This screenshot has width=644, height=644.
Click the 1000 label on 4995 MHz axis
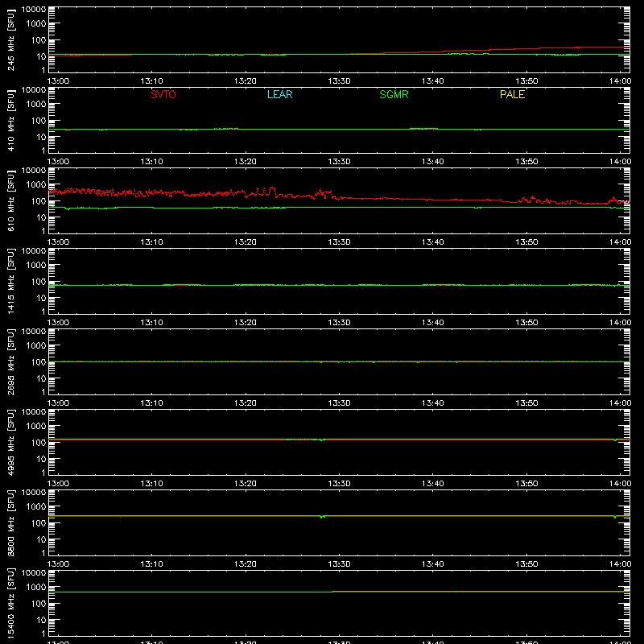point(36,427)
